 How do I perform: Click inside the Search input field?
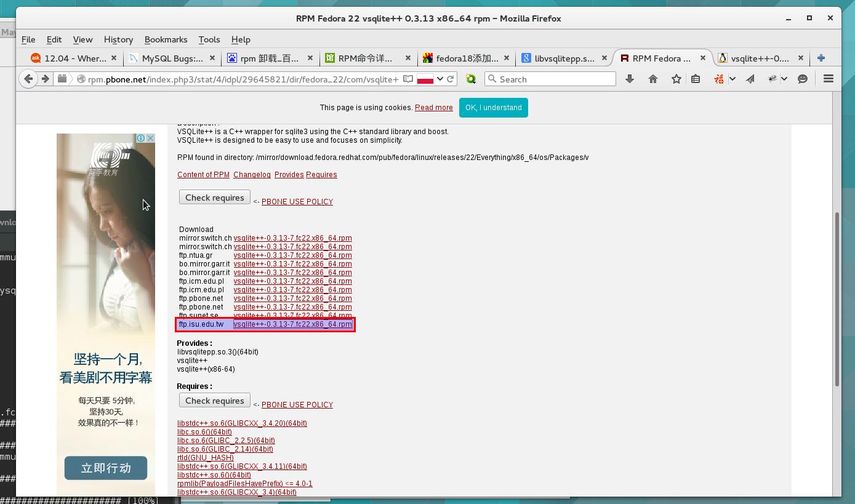(550, 79)
